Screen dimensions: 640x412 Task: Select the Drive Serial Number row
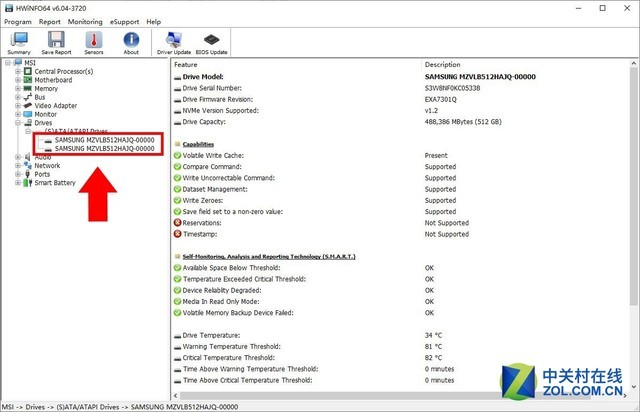pyautogui.click(x=401, y=88)
